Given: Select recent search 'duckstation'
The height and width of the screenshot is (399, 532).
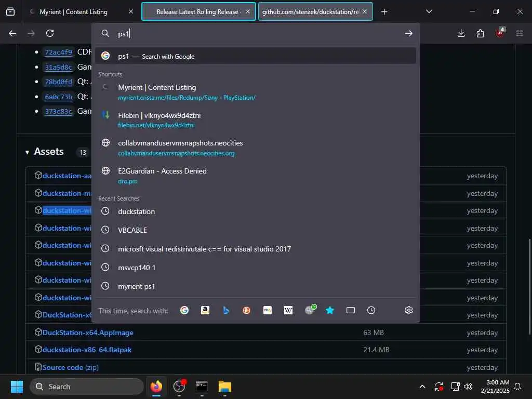Looking at the screenshot, I should [256, 211].
